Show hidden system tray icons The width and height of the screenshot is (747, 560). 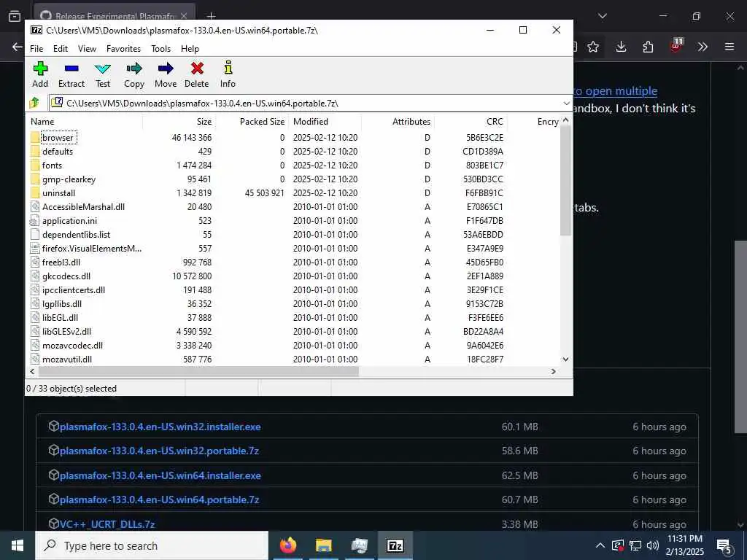(x=600, y=545)
